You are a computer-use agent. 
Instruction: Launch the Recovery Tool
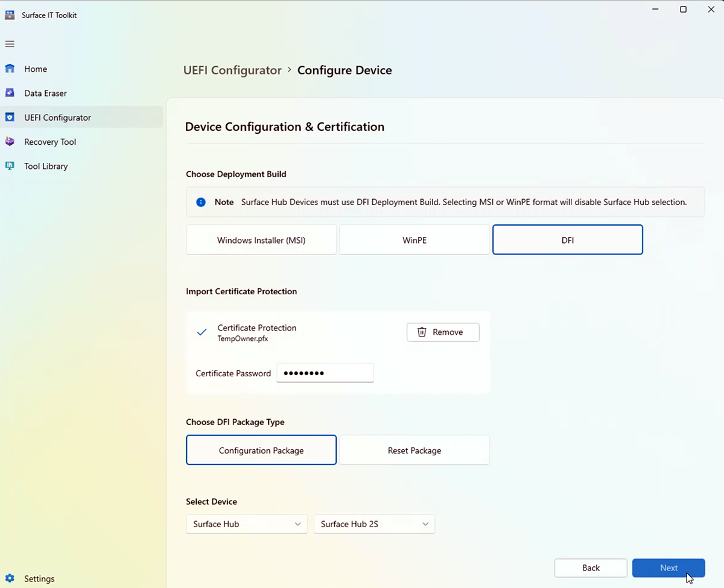click(x=50, y=142)
